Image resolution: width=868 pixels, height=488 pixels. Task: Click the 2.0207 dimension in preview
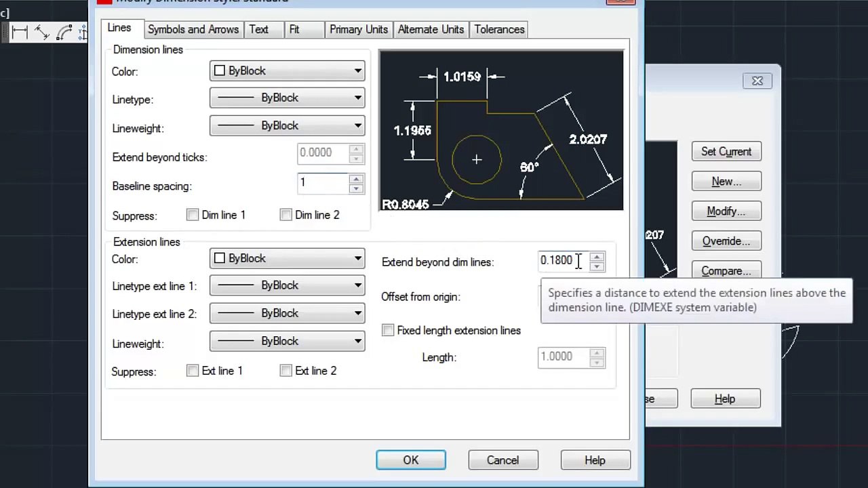pos(588,139)
